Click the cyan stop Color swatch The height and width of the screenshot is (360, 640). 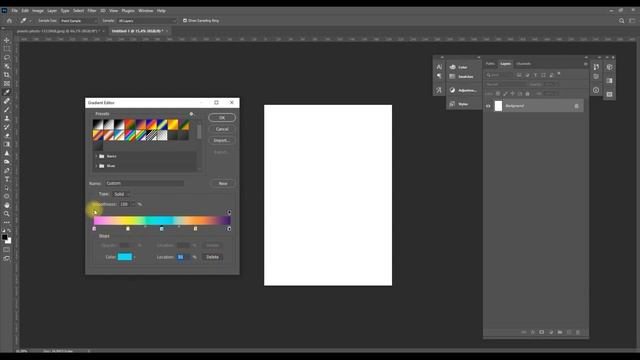(x=125, y=257)
